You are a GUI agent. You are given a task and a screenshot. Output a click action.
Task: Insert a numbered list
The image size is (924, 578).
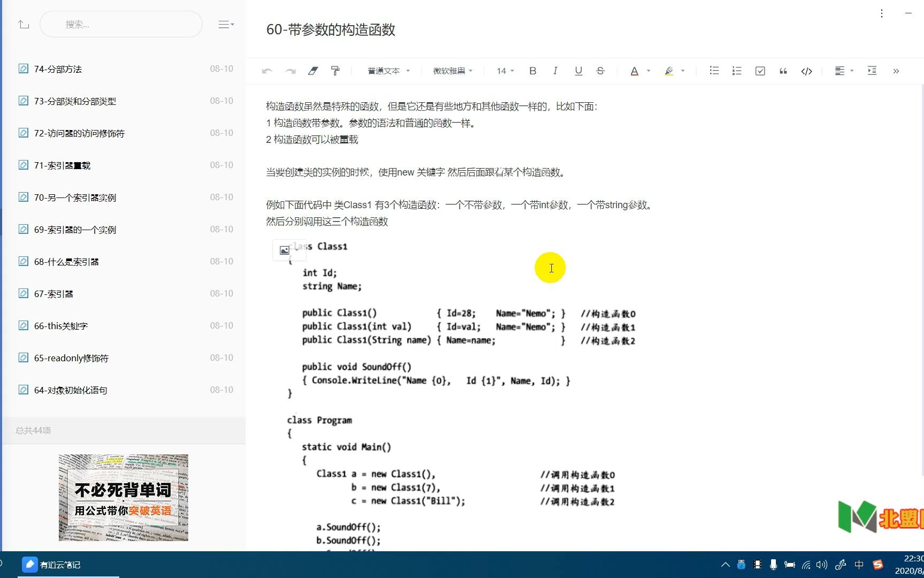click(737, 70)
